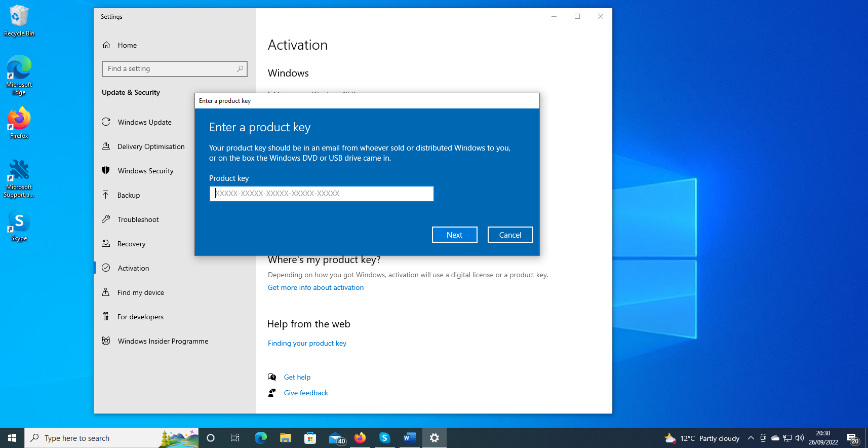Switch to Word on the taskbar
This screenshot has width=868, height=448.
[x=409, y=438]
